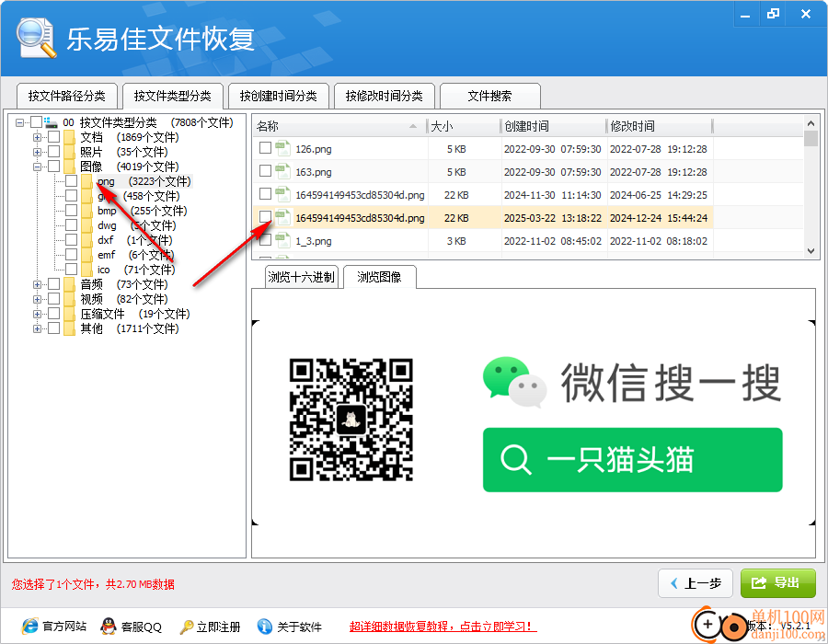The height and width of the screenshot is (644, 828).
Task: Switch to 按文件类型分类 tab
Action: pos(173,96)
